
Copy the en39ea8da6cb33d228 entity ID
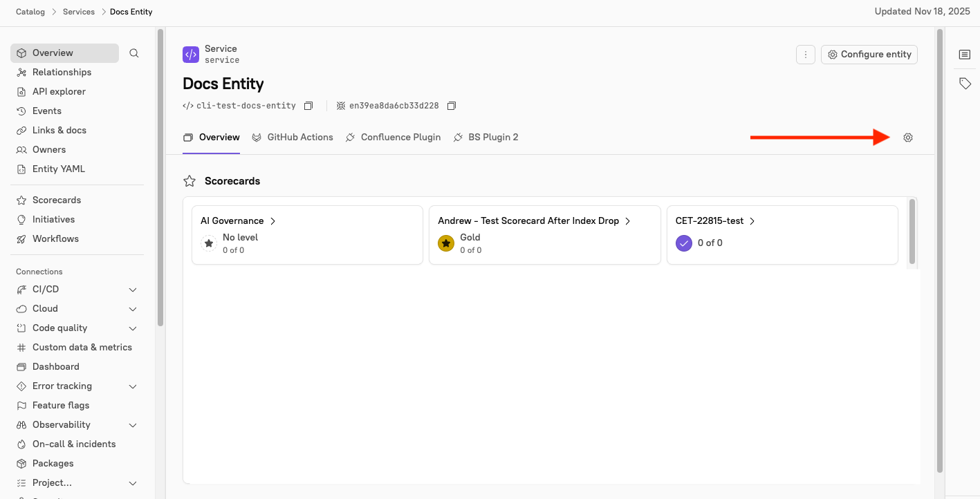[452, 106]
